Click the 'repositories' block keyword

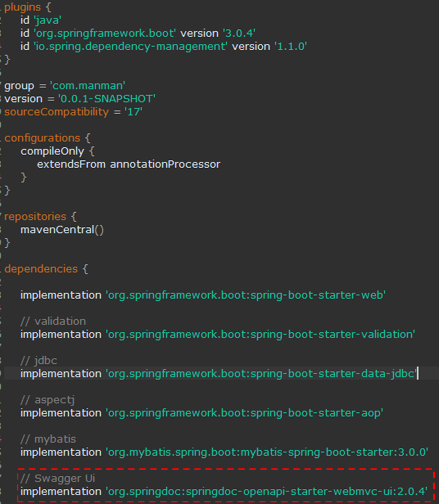[x=35, y=217]
